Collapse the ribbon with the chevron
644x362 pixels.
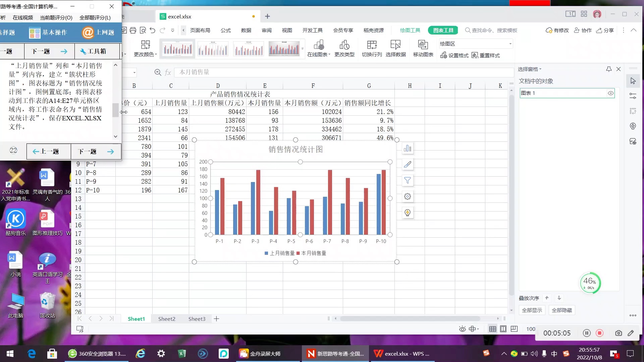point(634,30)
